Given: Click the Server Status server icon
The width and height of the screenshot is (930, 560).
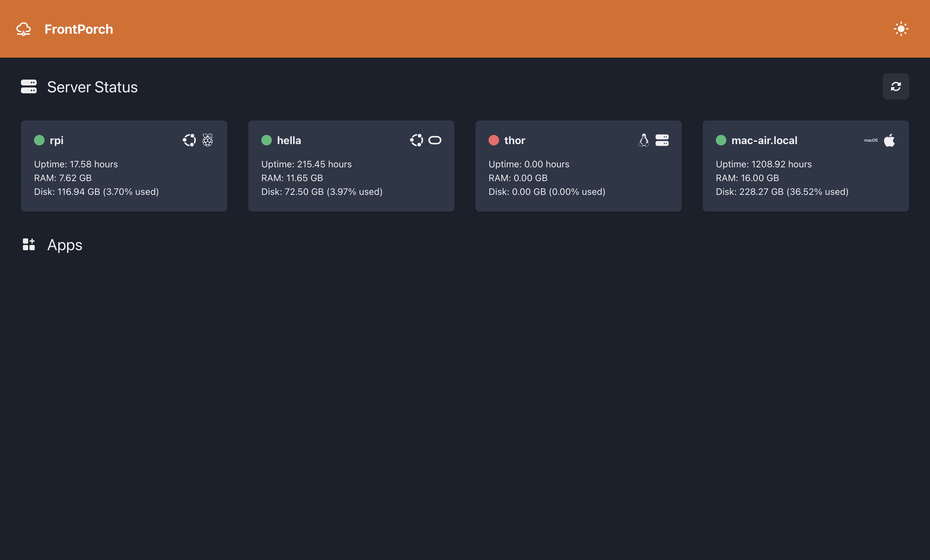Looking at the screenshot, I should [29, 86].
